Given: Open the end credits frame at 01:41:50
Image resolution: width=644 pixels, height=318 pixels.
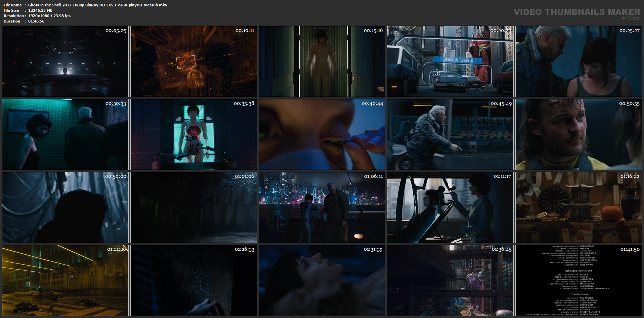Looking at the screenshot, I should coord(578,280).
